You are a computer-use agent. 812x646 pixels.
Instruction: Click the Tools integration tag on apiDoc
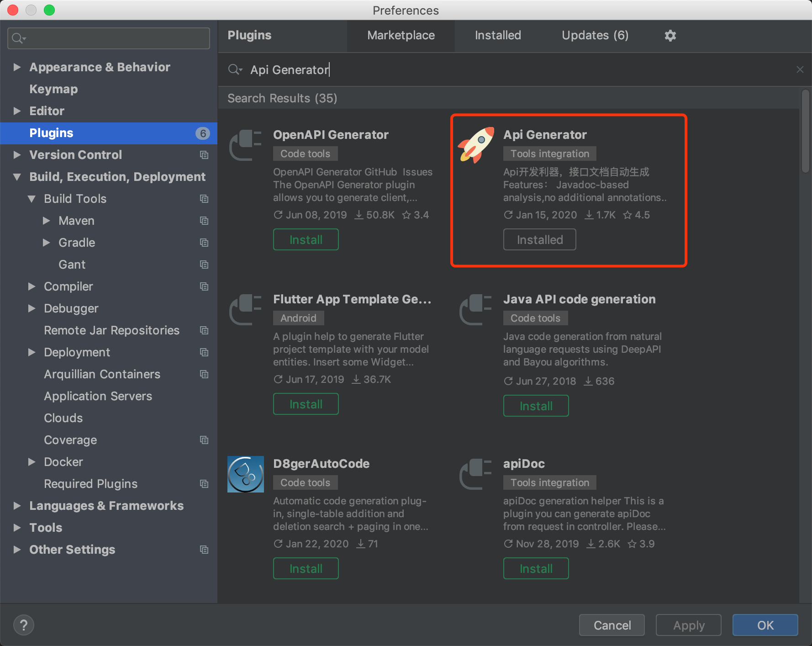(550, 482)
